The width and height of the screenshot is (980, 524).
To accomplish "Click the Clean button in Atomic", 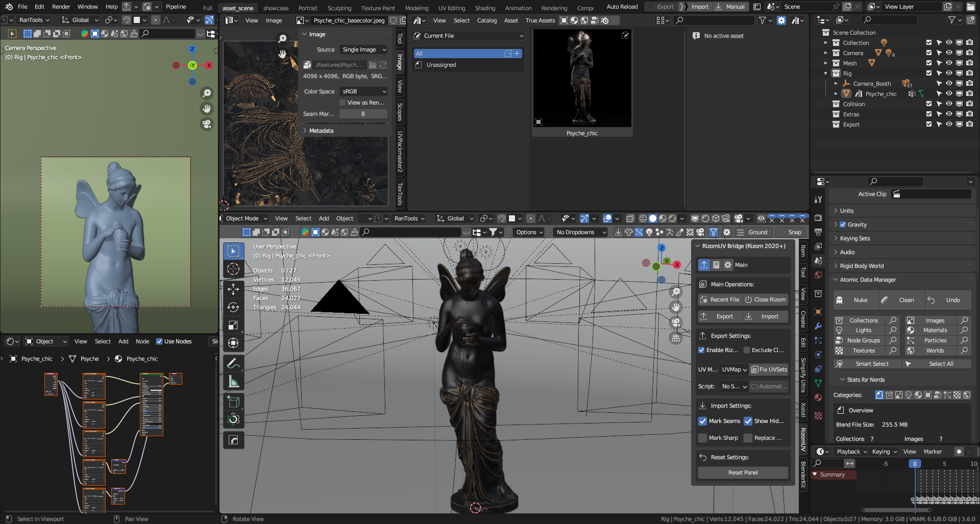I will click(x=901, y=300).
